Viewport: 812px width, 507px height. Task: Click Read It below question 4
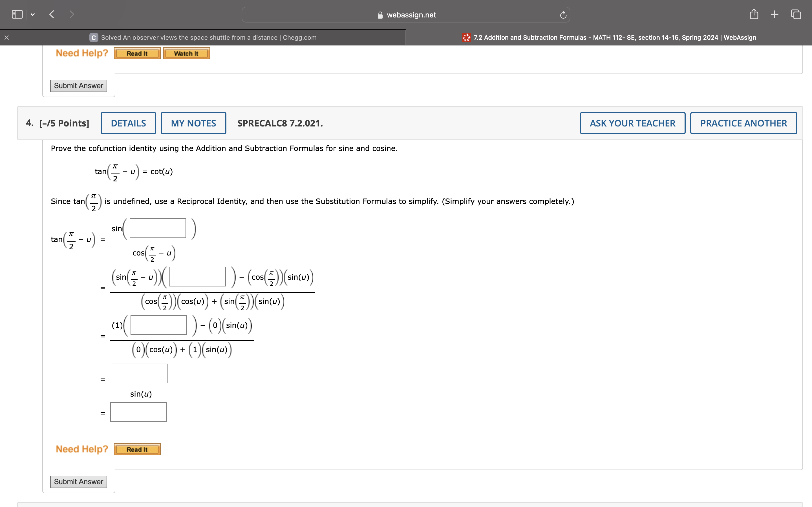(137, 449)
